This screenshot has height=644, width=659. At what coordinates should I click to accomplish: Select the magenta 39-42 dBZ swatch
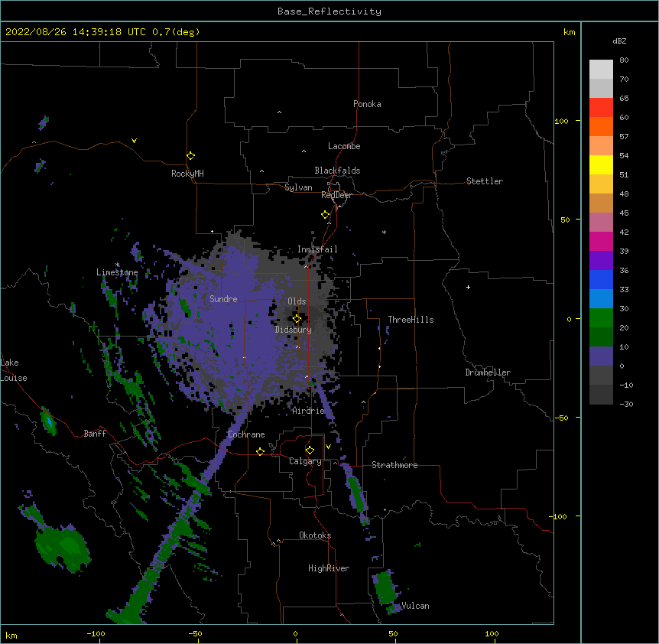(x=601, y=241)
